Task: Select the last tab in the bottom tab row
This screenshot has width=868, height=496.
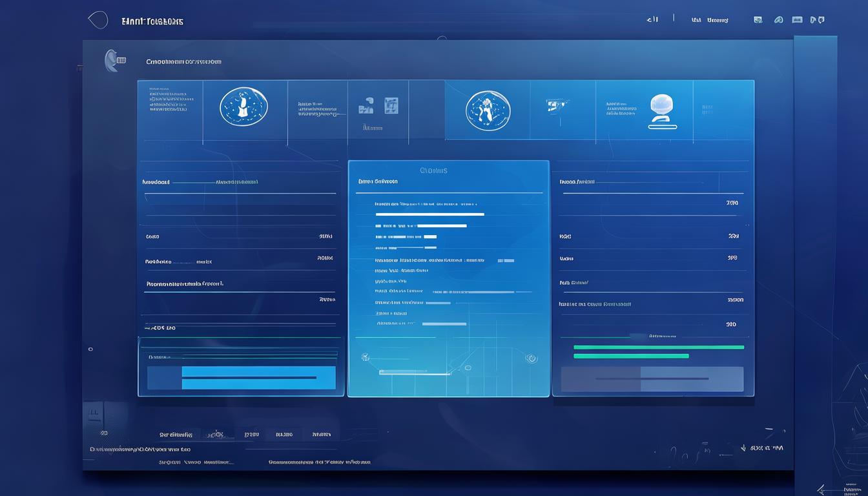Action: [x=321, y=435]
